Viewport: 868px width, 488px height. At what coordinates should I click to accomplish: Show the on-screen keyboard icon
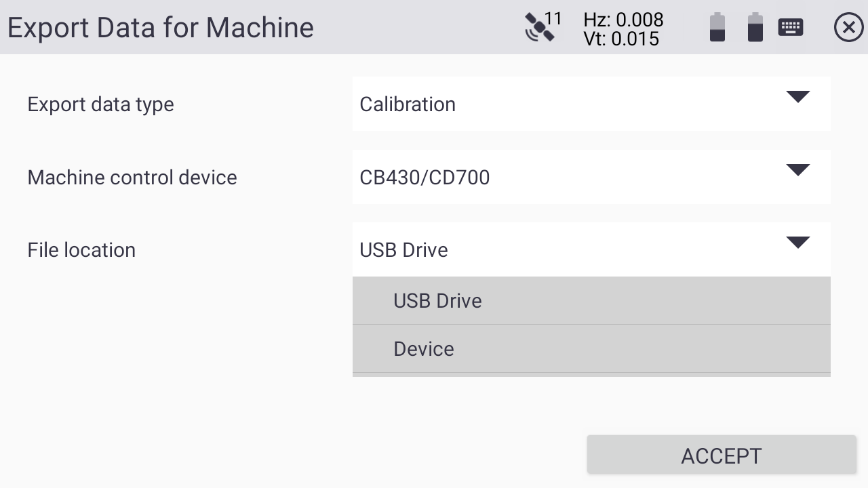pyautogui.click(x=791, y=27)
